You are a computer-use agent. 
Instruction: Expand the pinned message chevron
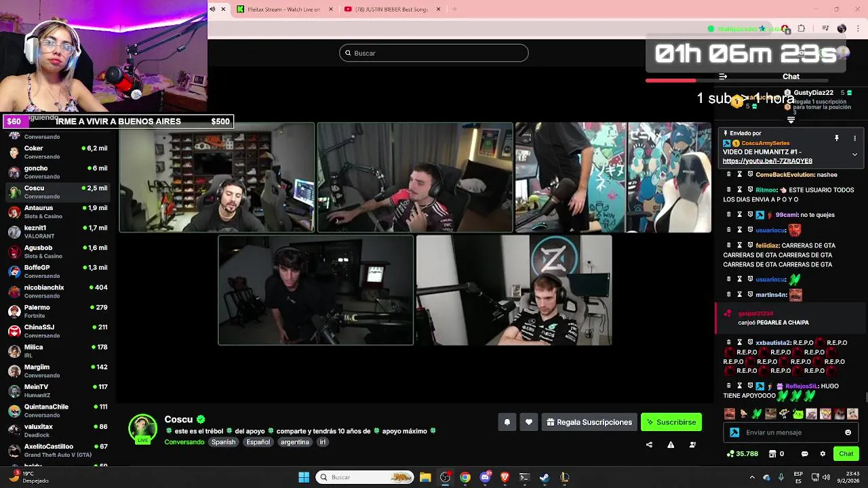pyautogui.click(x=854, y=155)
